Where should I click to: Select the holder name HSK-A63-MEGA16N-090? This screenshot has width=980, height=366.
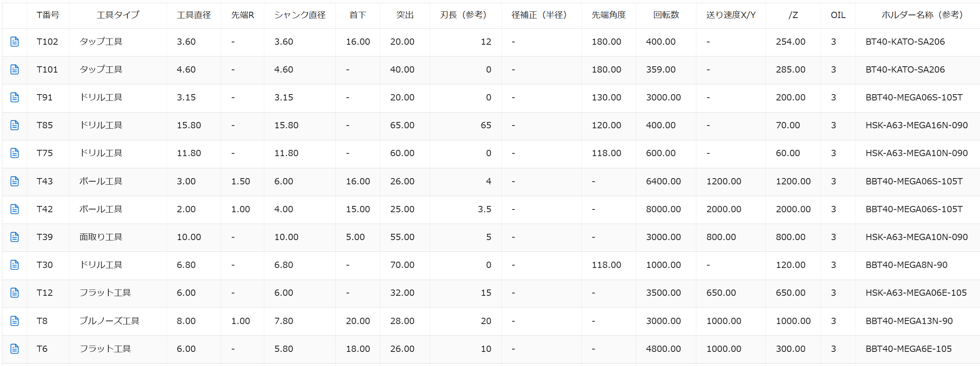point(916,125)
